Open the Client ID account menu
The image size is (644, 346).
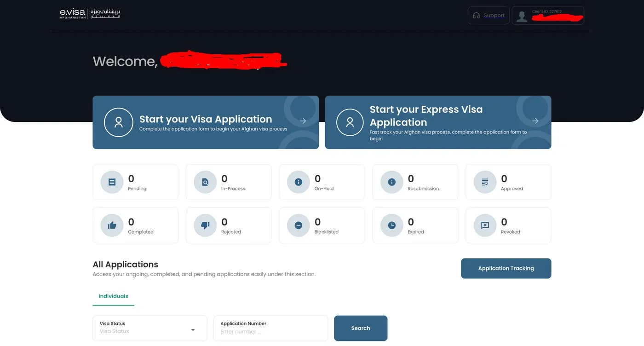pos(548,15)
